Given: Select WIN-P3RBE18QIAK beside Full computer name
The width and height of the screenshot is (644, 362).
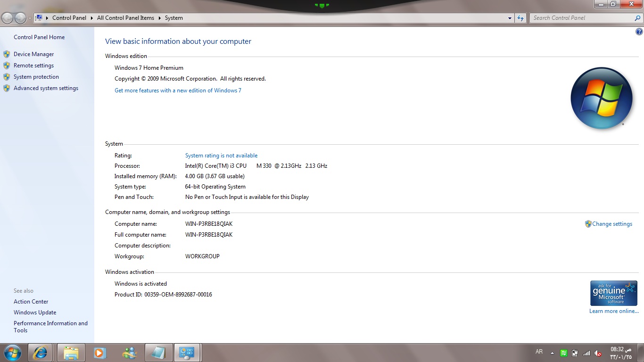Looking at the screenshot, I should (x=209, y=235).
